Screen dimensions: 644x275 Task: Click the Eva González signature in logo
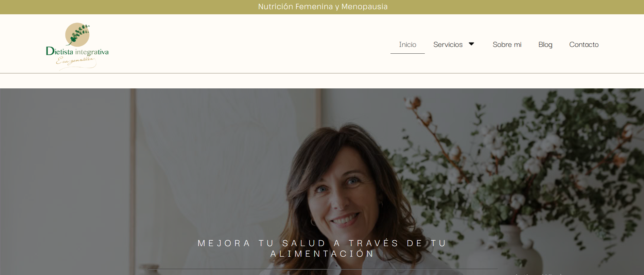pyautogui.click(x=76, y=62)
